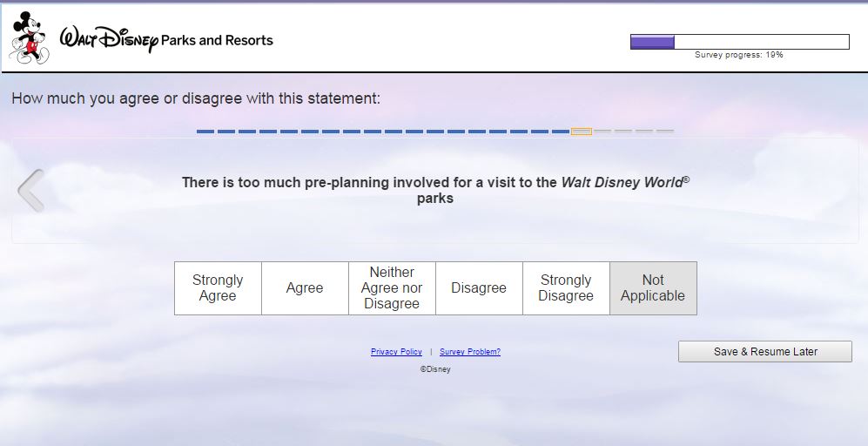Click the ©Disney copyright text
Screen dimensions: 868x446
pyautogui.click(x=435, y=369)
